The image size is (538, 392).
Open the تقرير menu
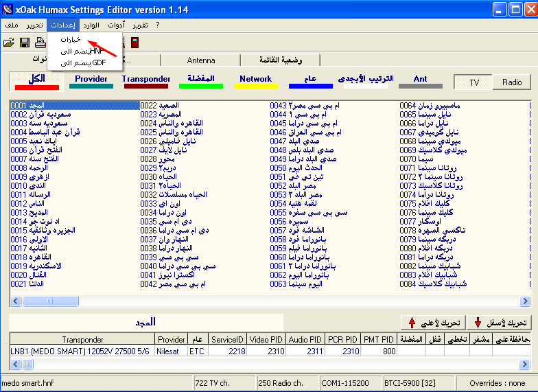pos(141,25)
